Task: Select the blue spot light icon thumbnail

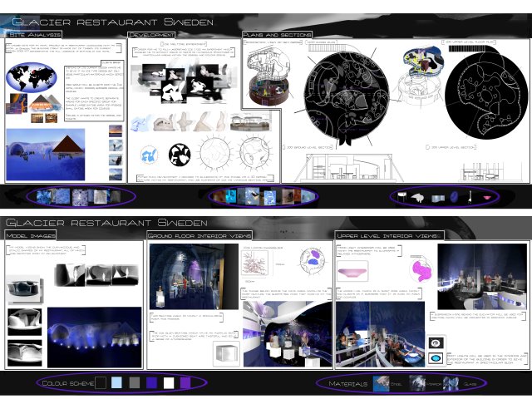Action: pyautogui.click(x=436, y=358)
